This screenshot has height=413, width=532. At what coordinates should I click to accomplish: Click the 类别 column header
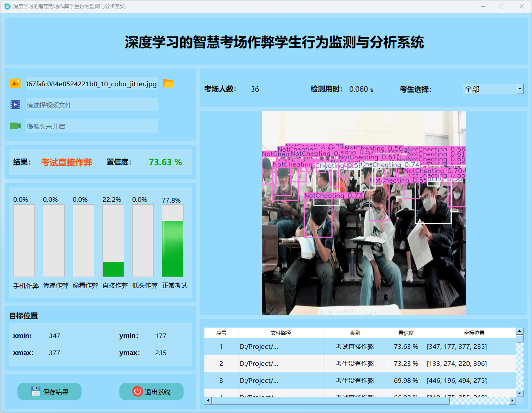(x=355, y=333)
